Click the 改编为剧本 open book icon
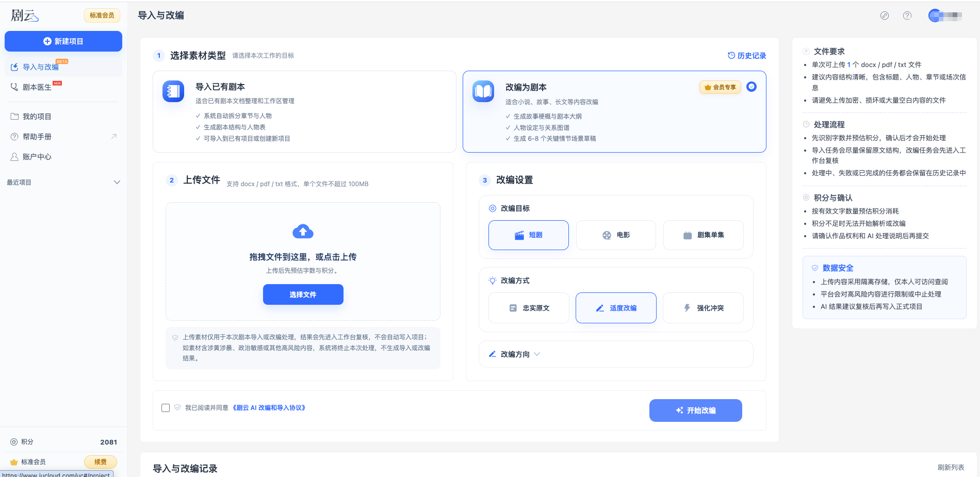The image size is (980, 477). pos(483,91)
